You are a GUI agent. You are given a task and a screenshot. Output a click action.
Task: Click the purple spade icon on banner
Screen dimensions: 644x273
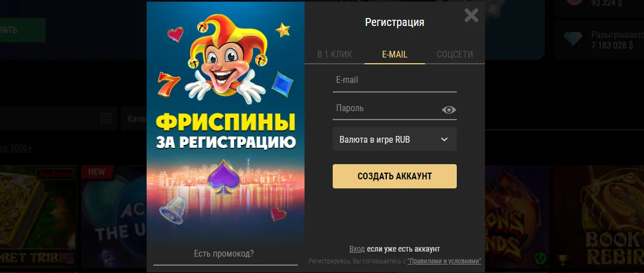[x=223, y=177]
